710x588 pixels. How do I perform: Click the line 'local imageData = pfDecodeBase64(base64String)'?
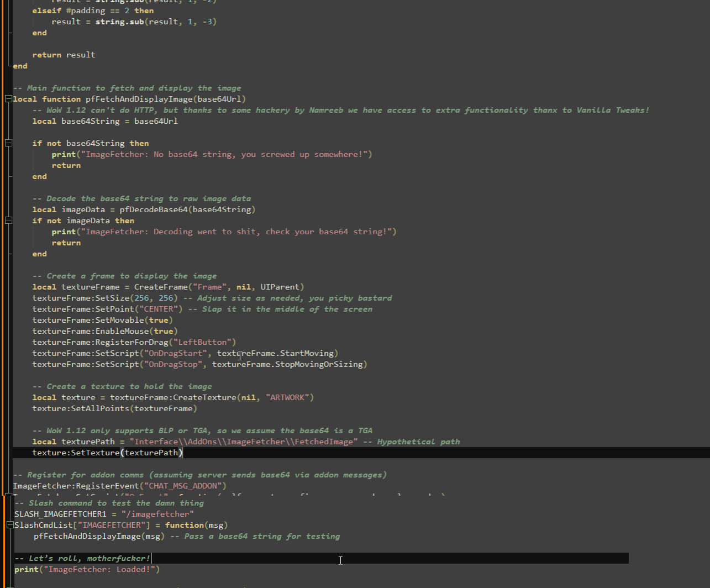pyautogui.click(x=144, y=209)
